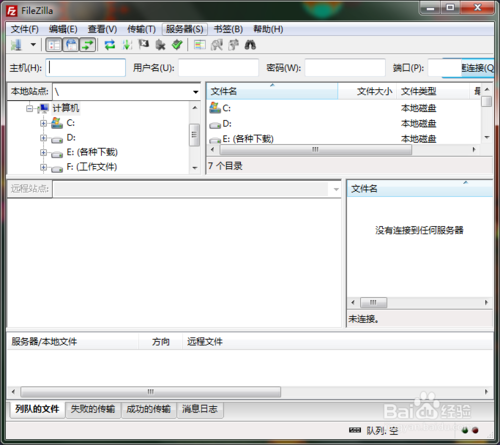Focus the 用户名(U) input field

218,68
